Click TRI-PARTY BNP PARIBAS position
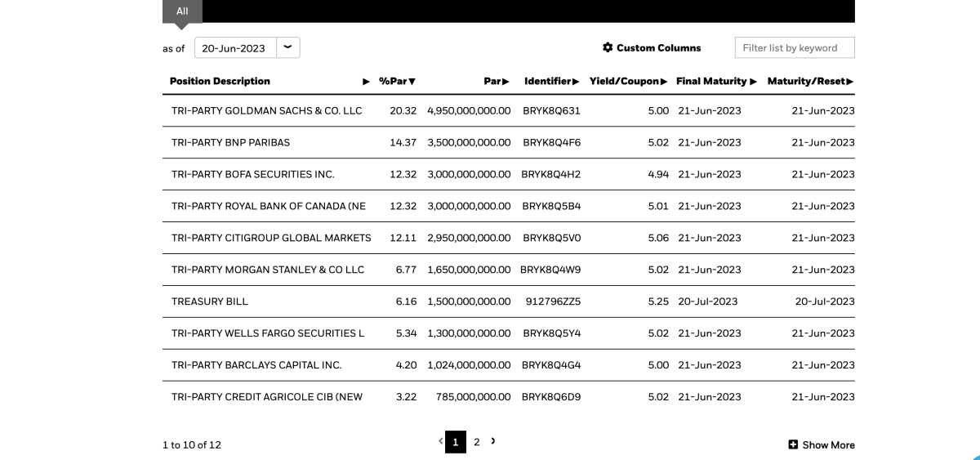980x460 pixels. (230, 142)
